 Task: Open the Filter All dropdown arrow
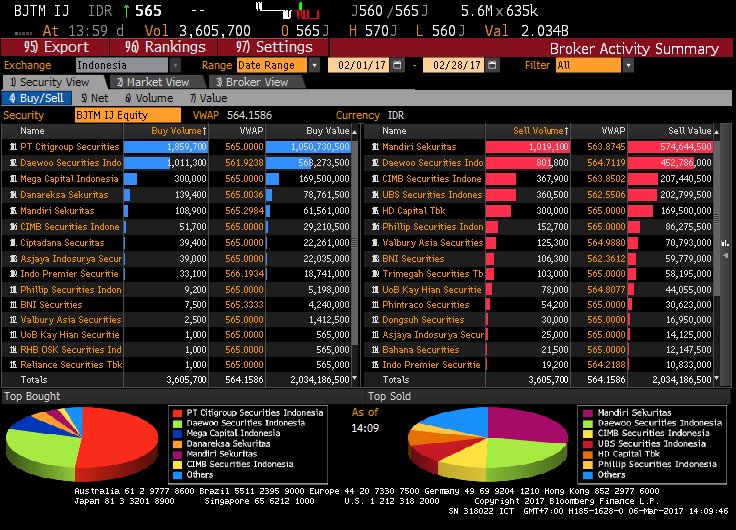[x=628, y=65]
